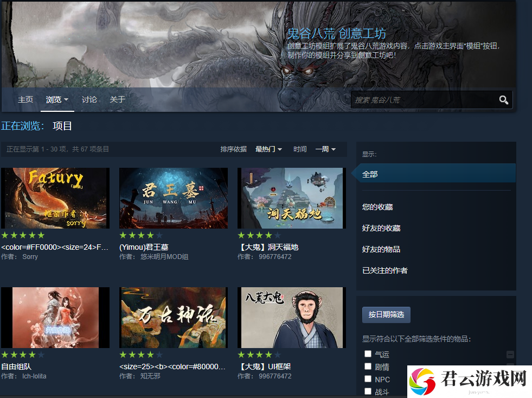This screenshot has width=532, height=398.
Task: Show 您的收藏 items
Action: 377,207
